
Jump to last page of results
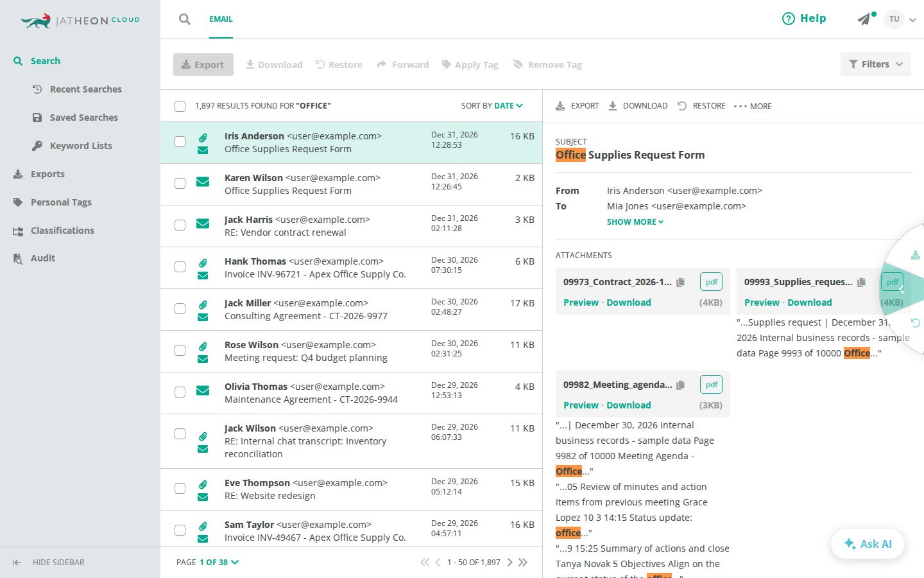click(523, 562)
